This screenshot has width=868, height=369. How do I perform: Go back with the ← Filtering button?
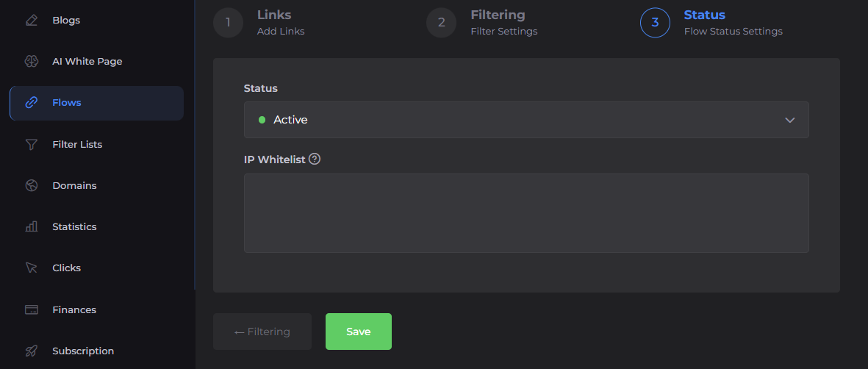(x=262, y=332)
